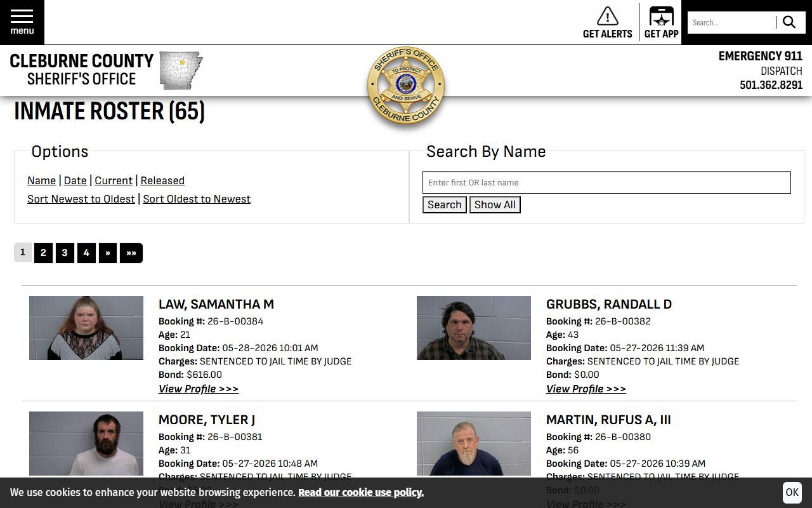Click the Enter first OR last name field
This screenshot has height=508, width=812.
[606, 182]
